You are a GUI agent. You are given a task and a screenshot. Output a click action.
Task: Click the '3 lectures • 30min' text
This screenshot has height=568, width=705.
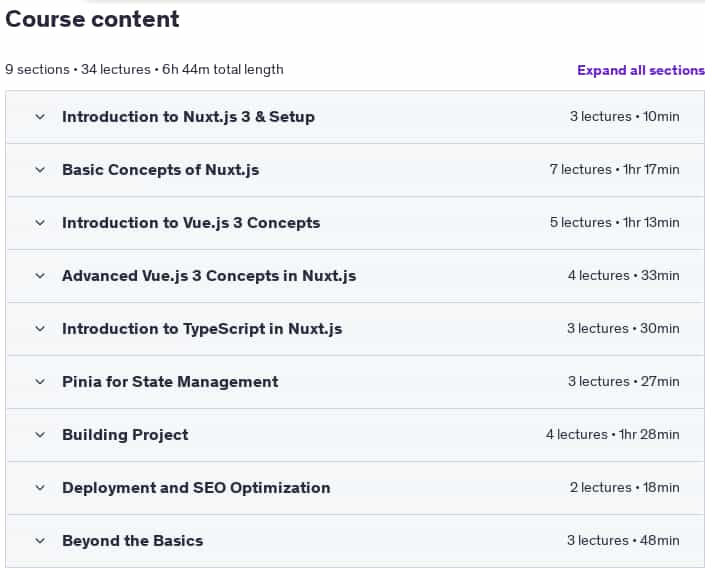623,328
